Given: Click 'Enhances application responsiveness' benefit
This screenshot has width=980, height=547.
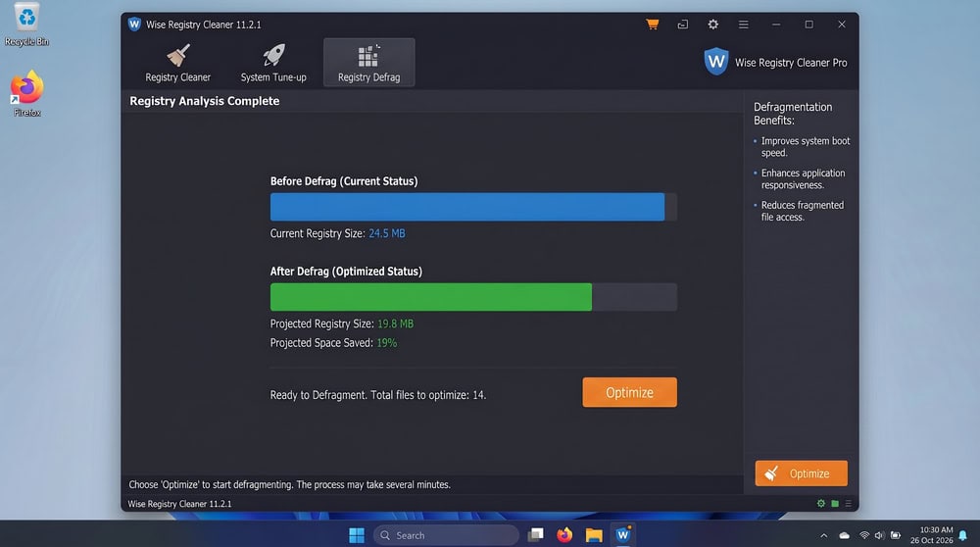Looking at the screenshot, I should click(x=803, y=178).
